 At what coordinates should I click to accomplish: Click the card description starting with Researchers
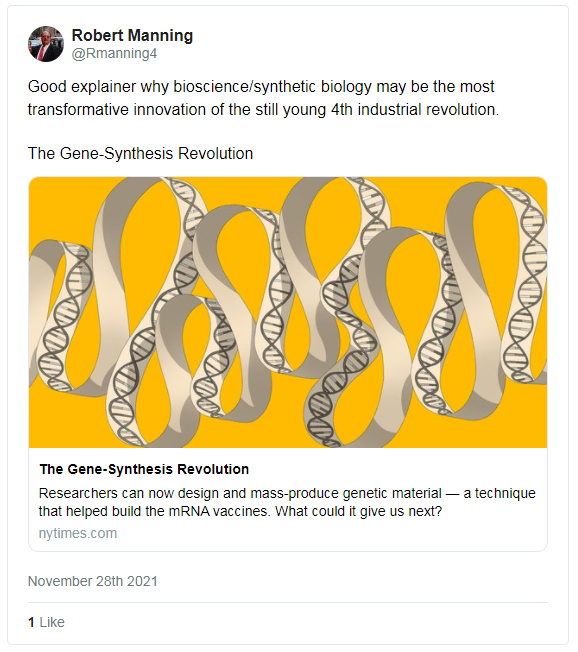287,502
